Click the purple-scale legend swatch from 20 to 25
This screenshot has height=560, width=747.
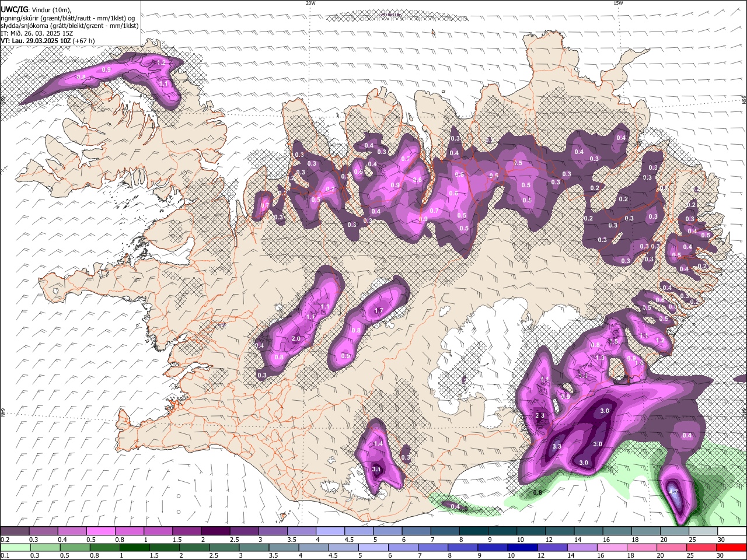pos(674,531)
